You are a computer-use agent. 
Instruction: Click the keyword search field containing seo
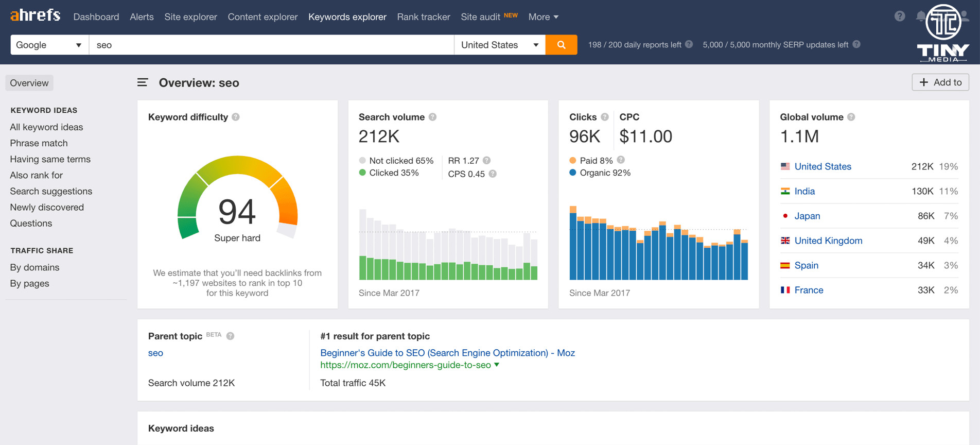(x=271, y=45)
